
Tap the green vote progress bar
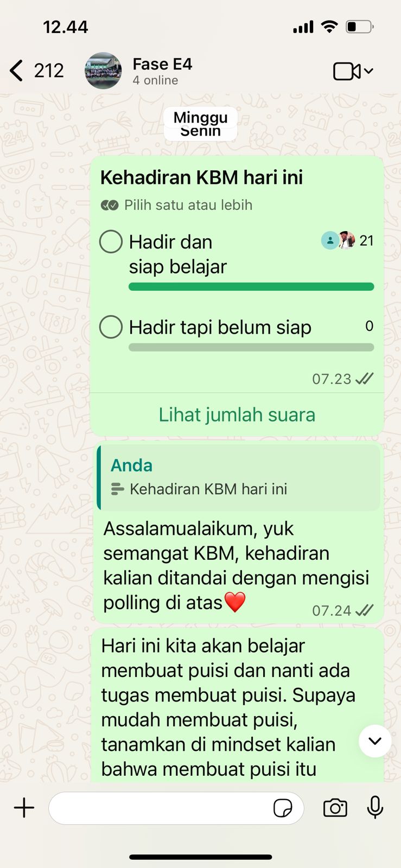tap(251, 286)
